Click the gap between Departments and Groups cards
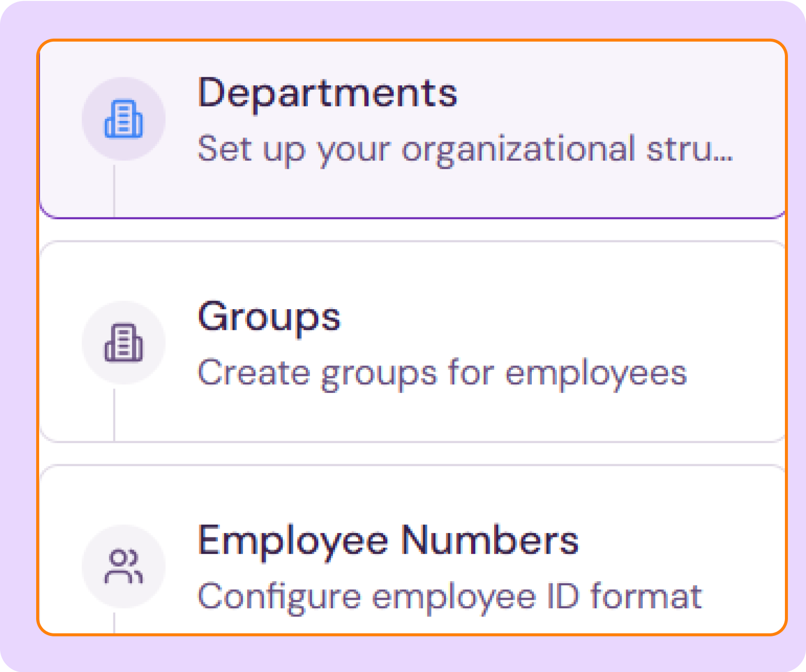 (412, 230)
